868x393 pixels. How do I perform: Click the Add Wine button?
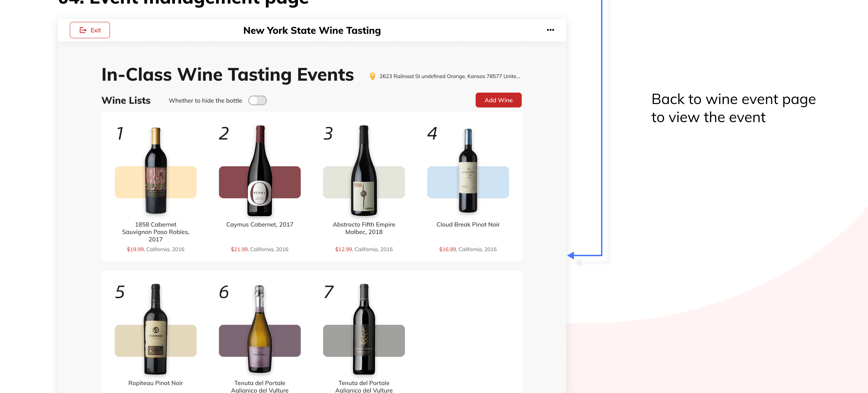[498, 100]
